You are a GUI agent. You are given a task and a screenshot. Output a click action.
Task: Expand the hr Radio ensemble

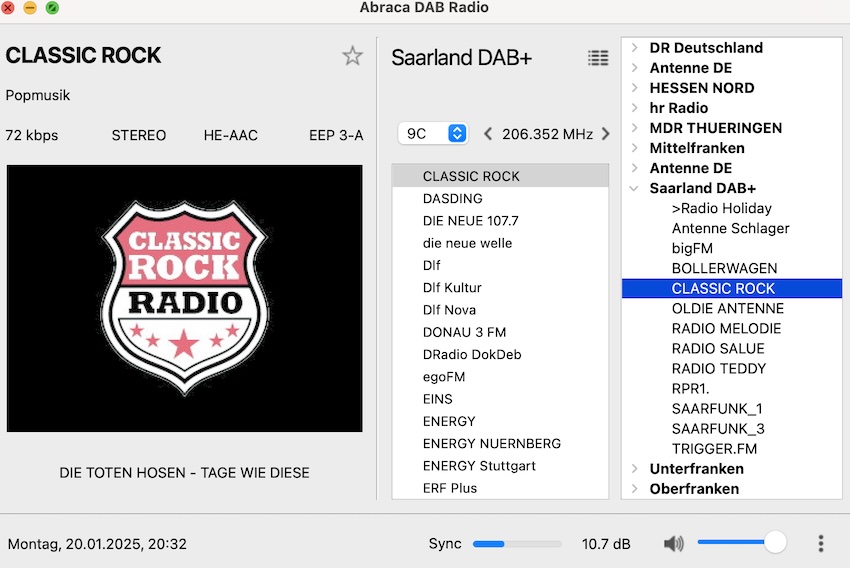634,108
